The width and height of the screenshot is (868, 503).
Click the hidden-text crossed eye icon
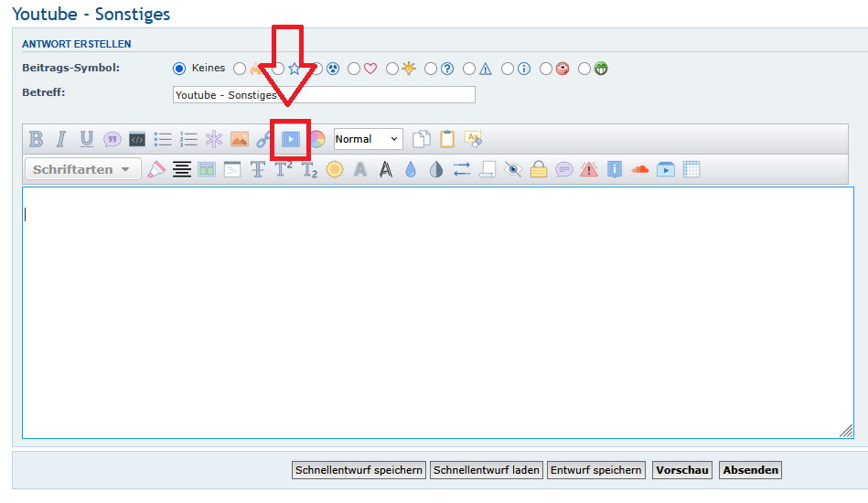pyautogui.click(x=513, y=169)
